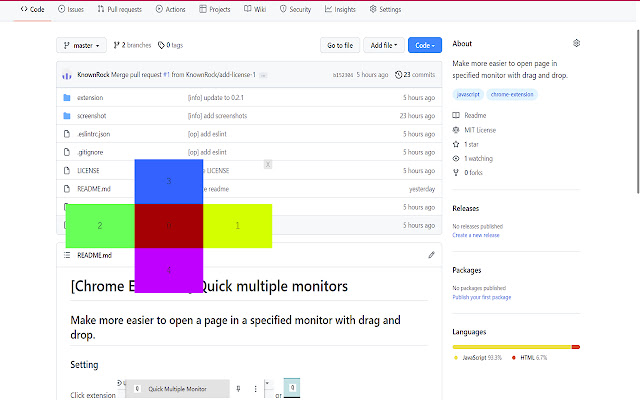The width and height of the screenshot is (640, 400).
Task: Expand the commit message ellipsis
Action: (x=263, y=75)
